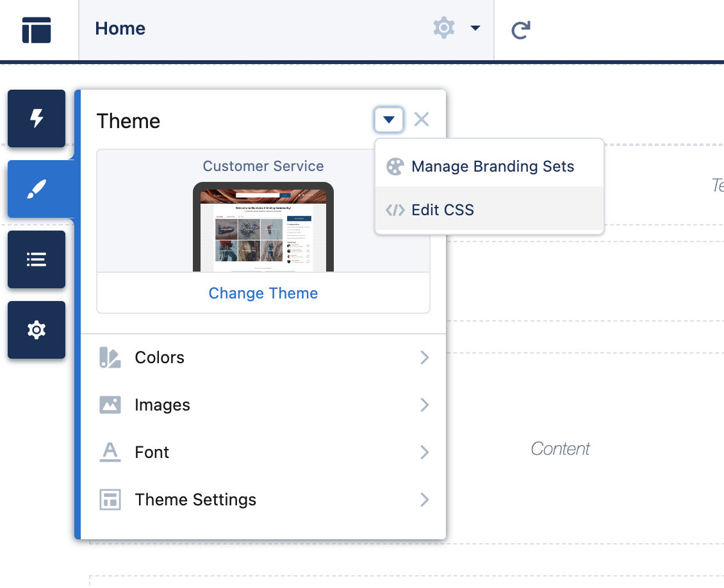
Task: Click the page builder icon top left
Action: [x=37, y=29]
